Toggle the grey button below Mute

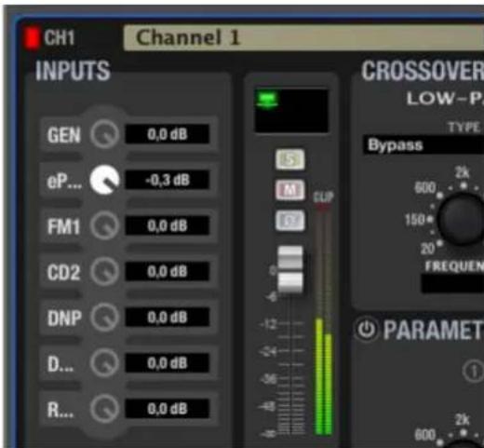[x=290, y=221]
